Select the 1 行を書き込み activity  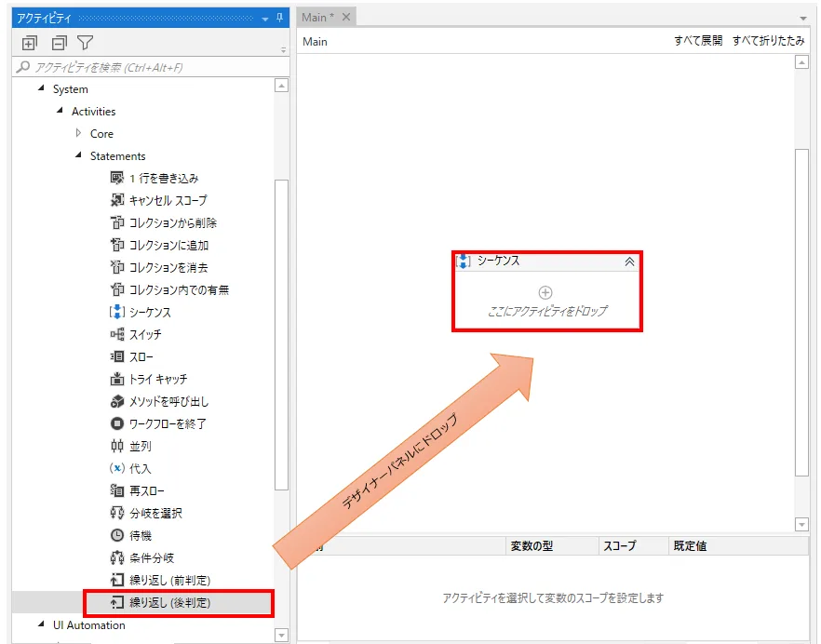163,179
